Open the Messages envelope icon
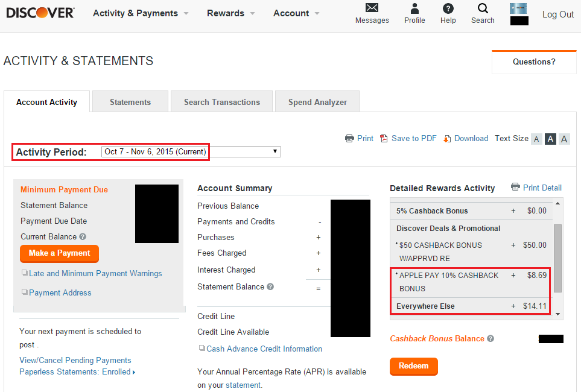Viewport: 581px width, 392px height. [372, 8]
